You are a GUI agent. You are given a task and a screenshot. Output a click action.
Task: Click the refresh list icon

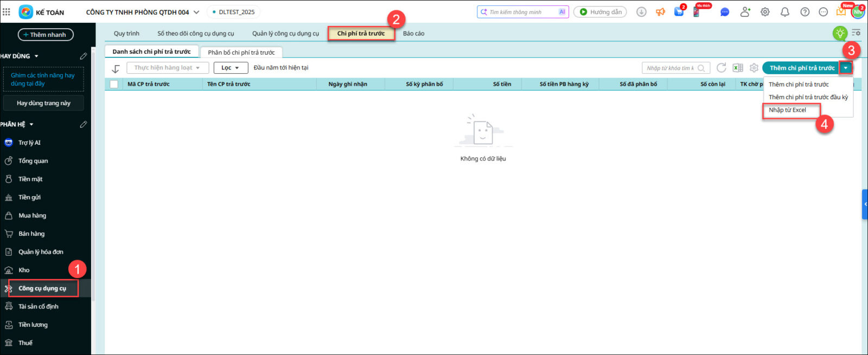click(721, 68)
